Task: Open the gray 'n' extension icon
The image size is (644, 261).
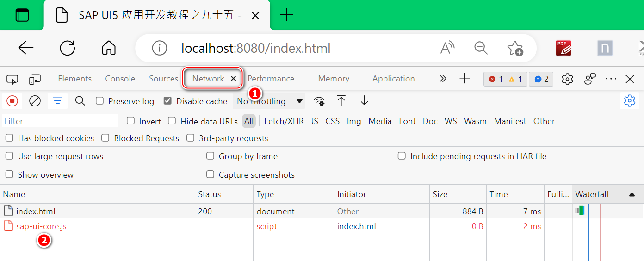Action: click(x=605, y=48)
